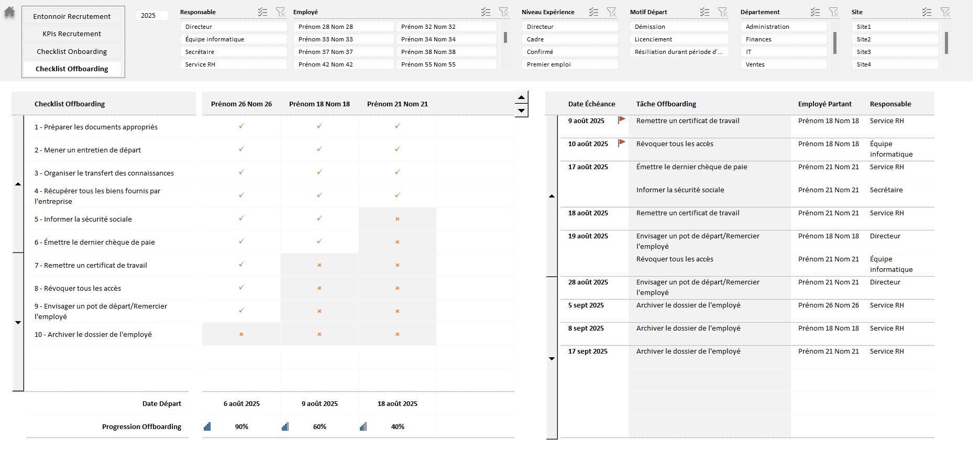The image size is (980, 450).
Task: Click the Home icon
Action: coord(9,12)
